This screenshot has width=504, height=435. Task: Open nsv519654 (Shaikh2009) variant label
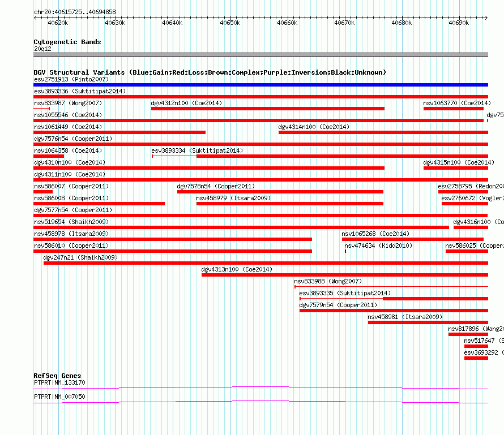point(71,222)
